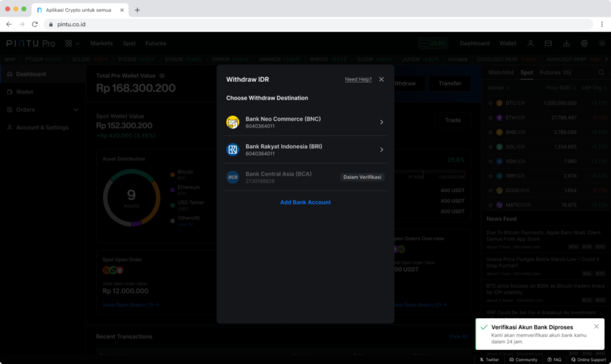Open the apps grid dropdown next to logo
611x364 pixels.
point(72,43)
